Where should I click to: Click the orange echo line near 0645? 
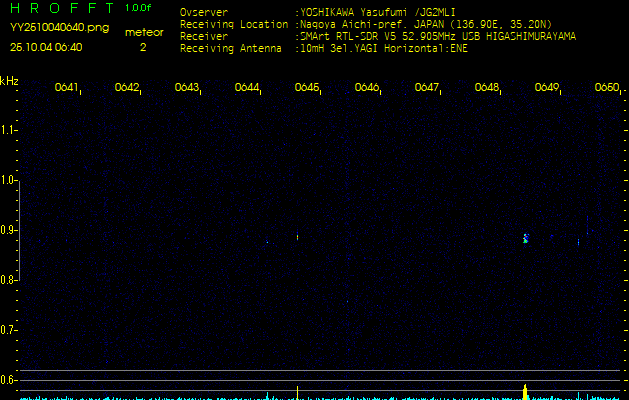[297, 236]
